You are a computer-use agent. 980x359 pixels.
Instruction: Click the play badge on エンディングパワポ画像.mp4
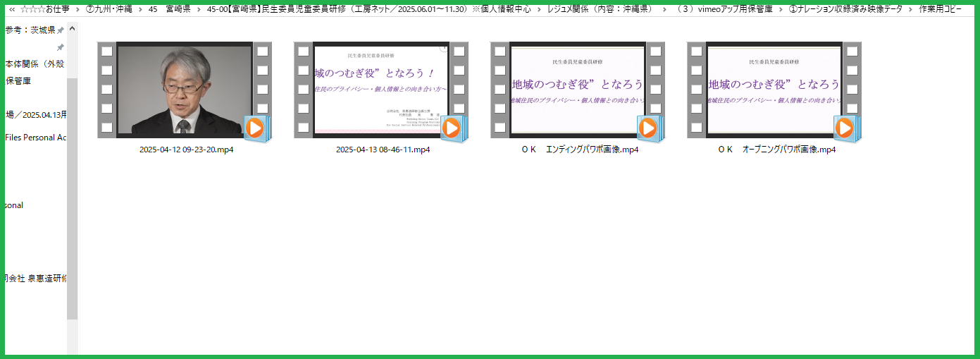click(x=649, y=128)
